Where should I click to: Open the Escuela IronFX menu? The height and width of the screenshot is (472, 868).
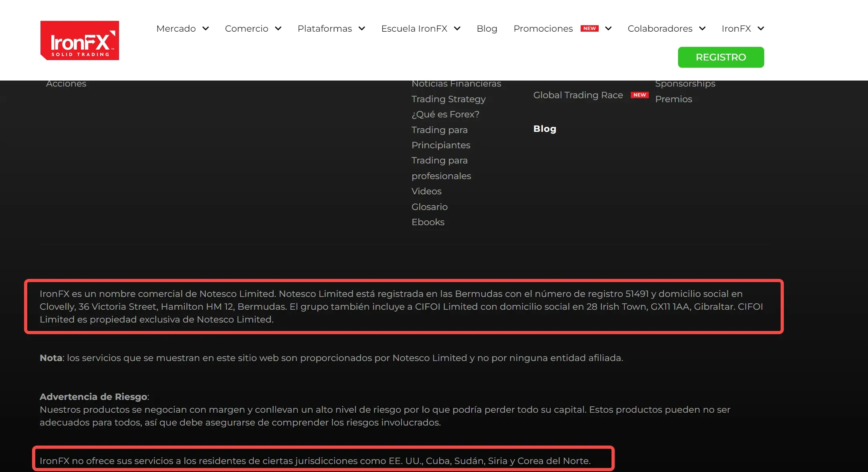click(414, 28)
